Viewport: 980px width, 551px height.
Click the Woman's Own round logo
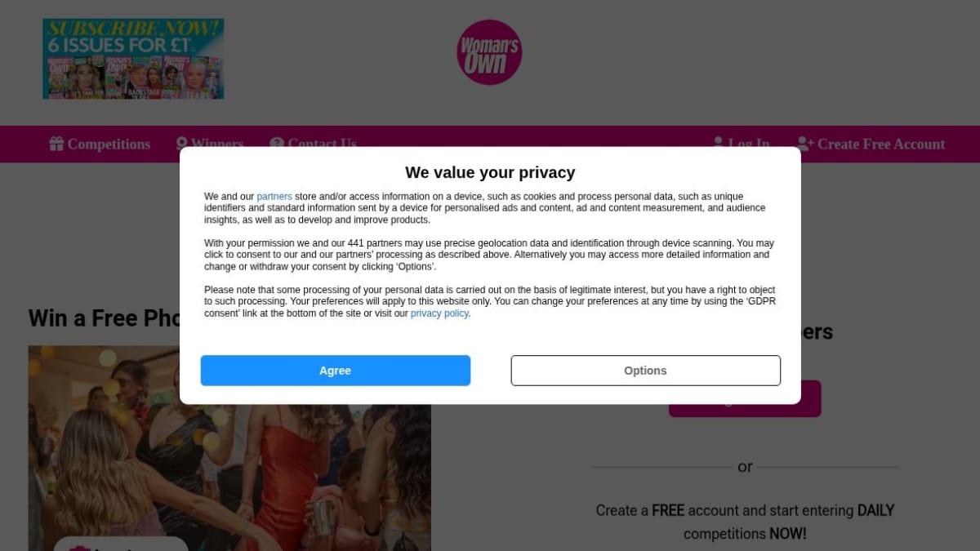[x=489, y=52]
